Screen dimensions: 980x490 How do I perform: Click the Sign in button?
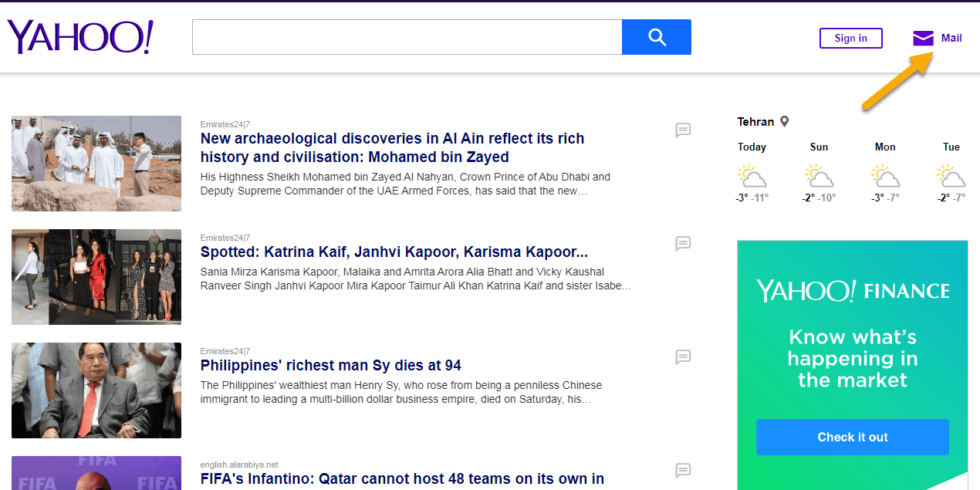pos(850,38)
